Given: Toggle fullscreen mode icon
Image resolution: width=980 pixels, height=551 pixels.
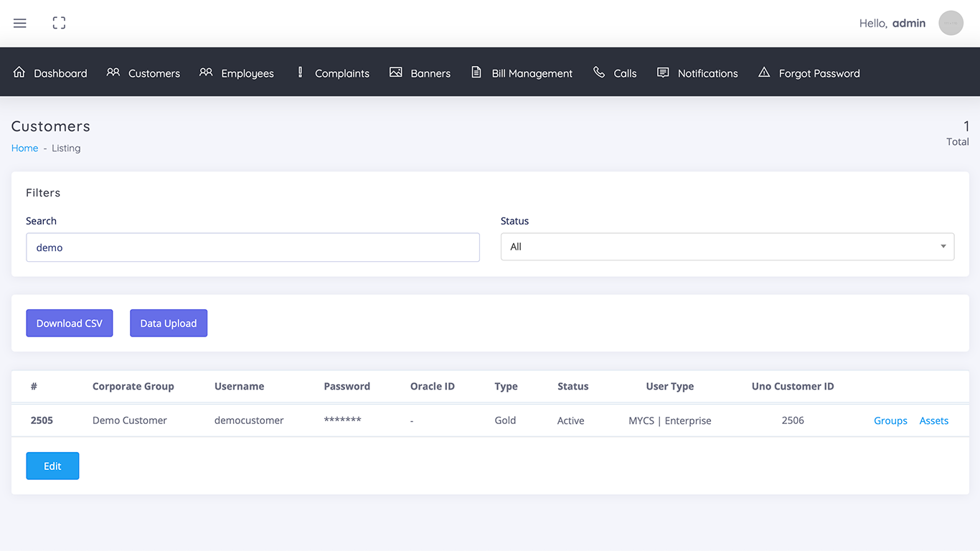Looking at the screenshot, I should pos(60,23).
